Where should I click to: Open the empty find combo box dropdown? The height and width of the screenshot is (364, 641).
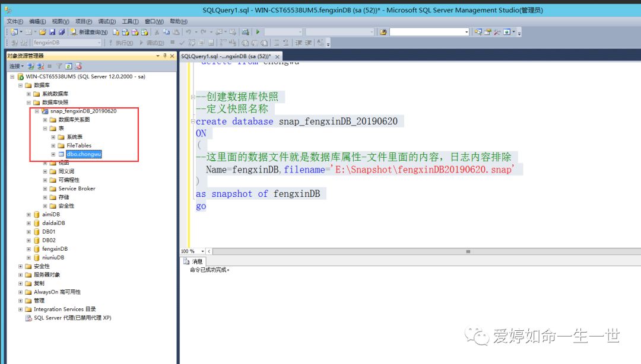pyautogui.click(x=467, y=32)
